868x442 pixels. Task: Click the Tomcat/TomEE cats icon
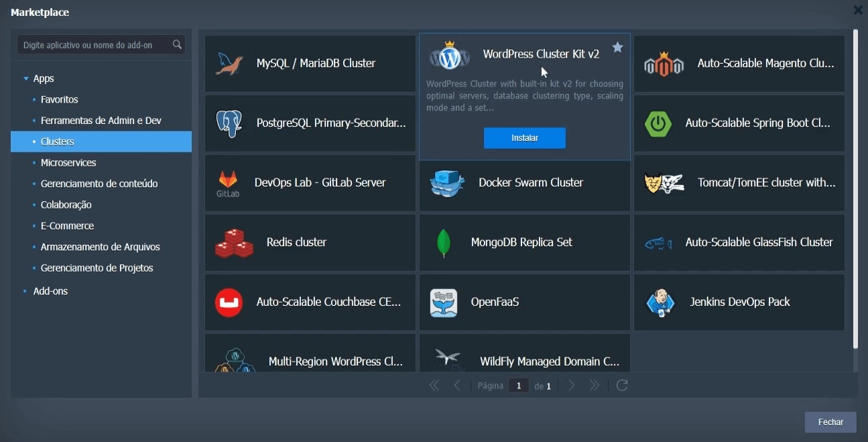[x=664, y=183]
